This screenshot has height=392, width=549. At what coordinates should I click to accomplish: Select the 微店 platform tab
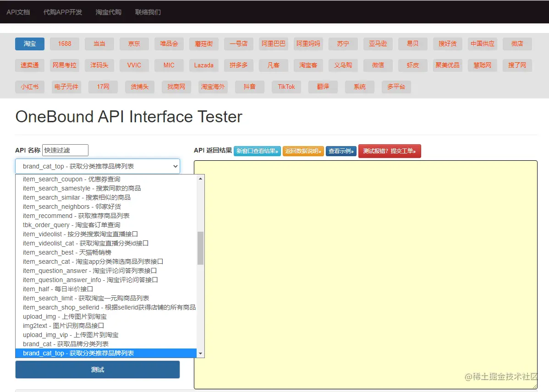point(517,44)
